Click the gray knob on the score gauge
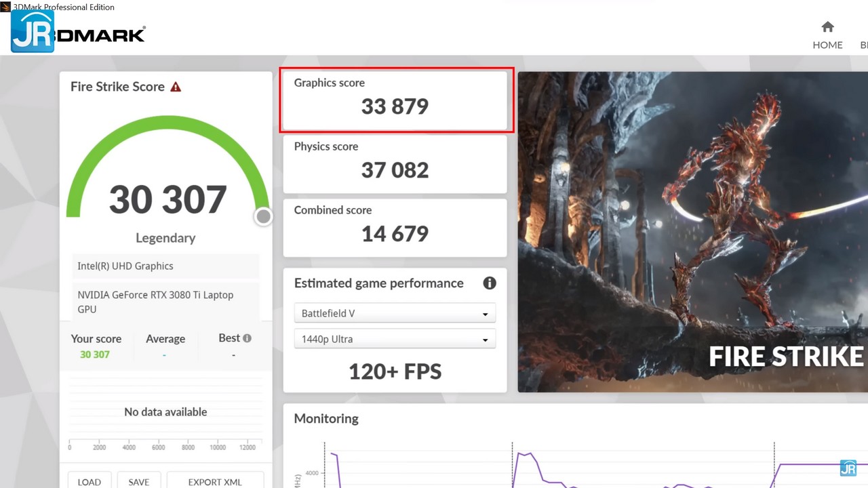 click(263, 216)
